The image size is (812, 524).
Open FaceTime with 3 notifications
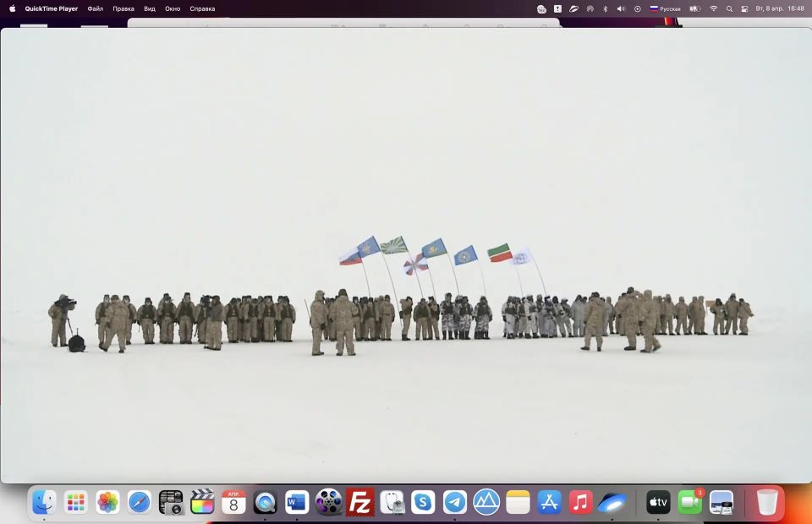coord(690,502)
